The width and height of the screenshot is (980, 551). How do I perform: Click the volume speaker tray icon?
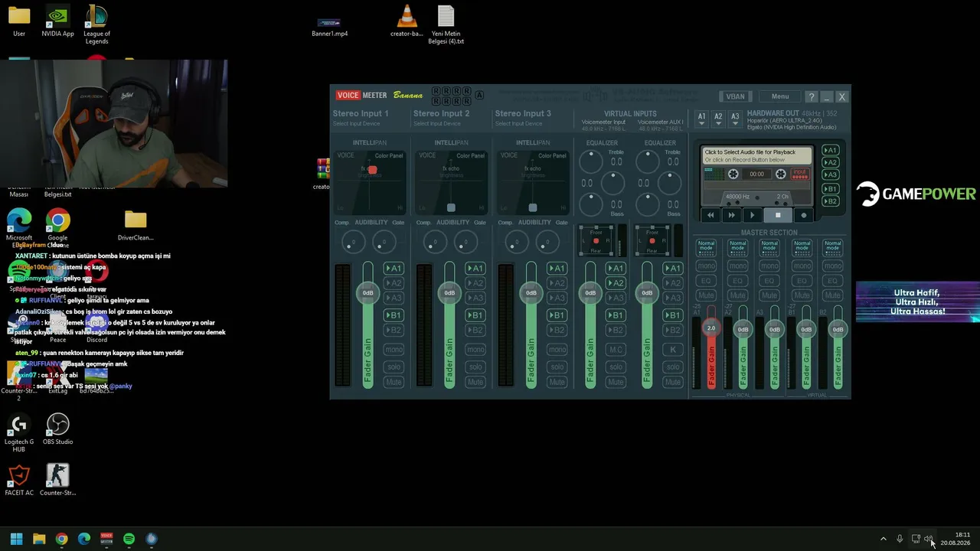click(929, 539)
